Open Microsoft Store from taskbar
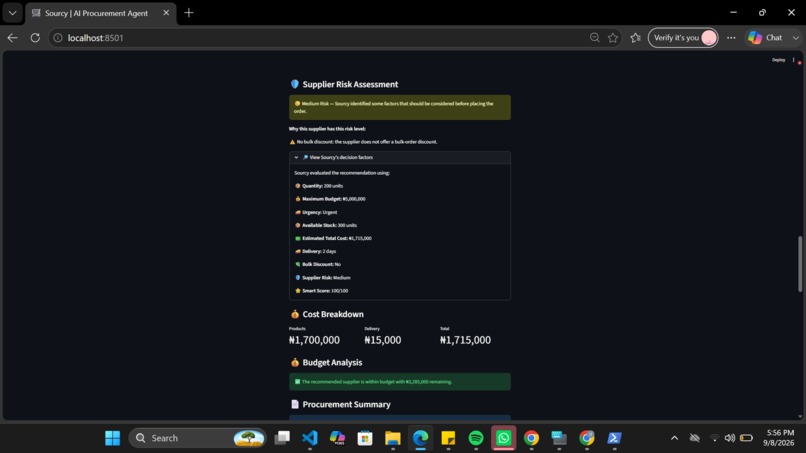The height and width of the screenshot is (453, 806). coord(365,438)
